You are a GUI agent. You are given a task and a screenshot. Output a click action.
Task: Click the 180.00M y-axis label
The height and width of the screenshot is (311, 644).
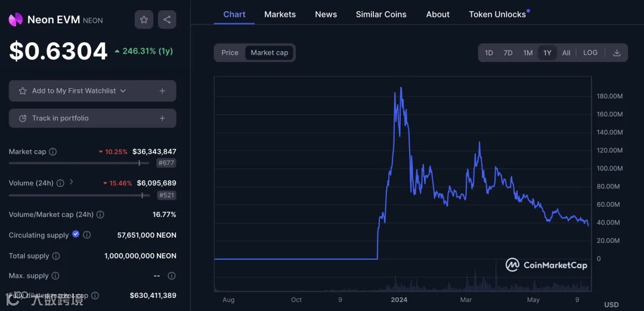pos(609,97)
